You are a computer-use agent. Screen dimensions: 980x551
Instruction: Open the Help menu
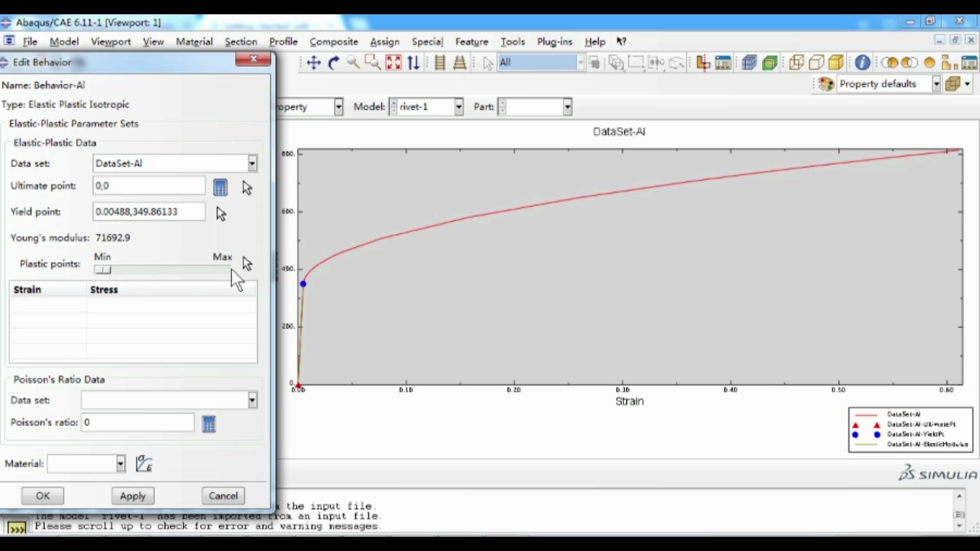(x=595, y=41)
